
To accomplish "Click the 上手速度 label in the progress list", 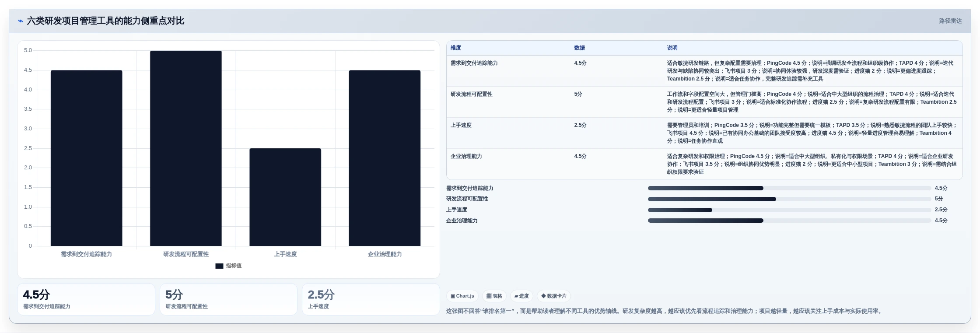I will tap(457, 210).
